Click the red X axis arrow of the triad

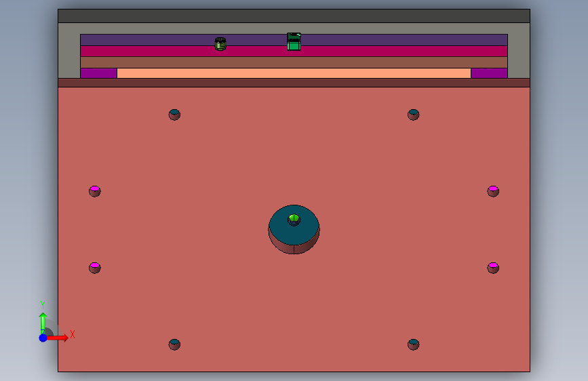tap(58, 338)
